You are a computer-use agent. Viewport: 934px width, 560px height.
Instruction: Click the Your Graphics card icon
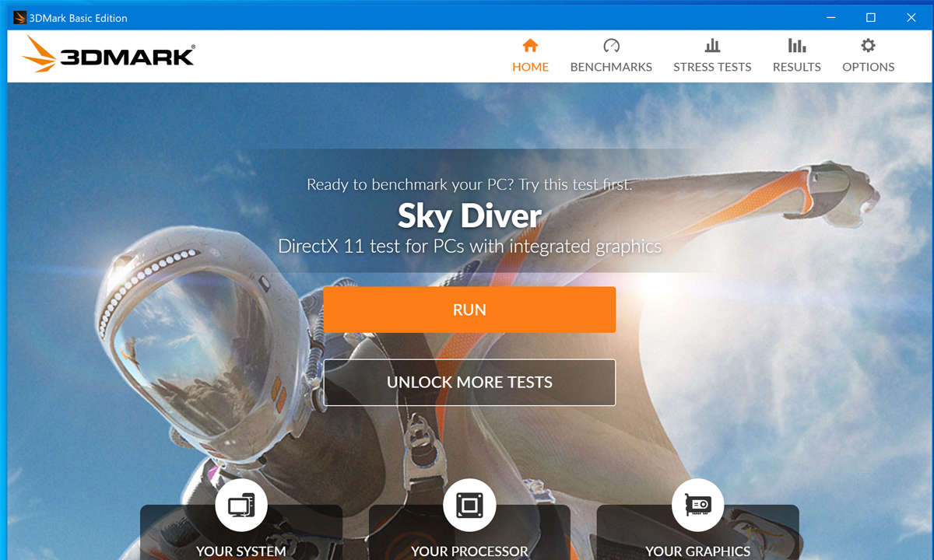[697, 506]
